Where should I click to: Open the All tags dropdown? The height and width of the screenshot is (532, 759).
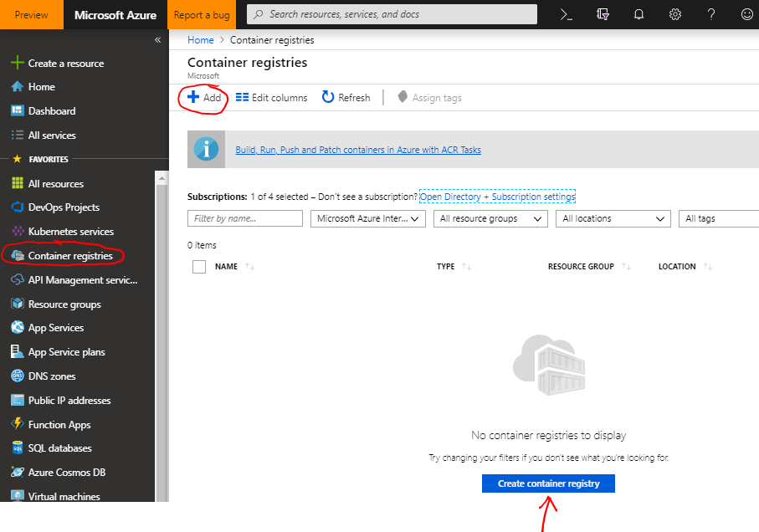pyautogui.click(x=719, y=218)
